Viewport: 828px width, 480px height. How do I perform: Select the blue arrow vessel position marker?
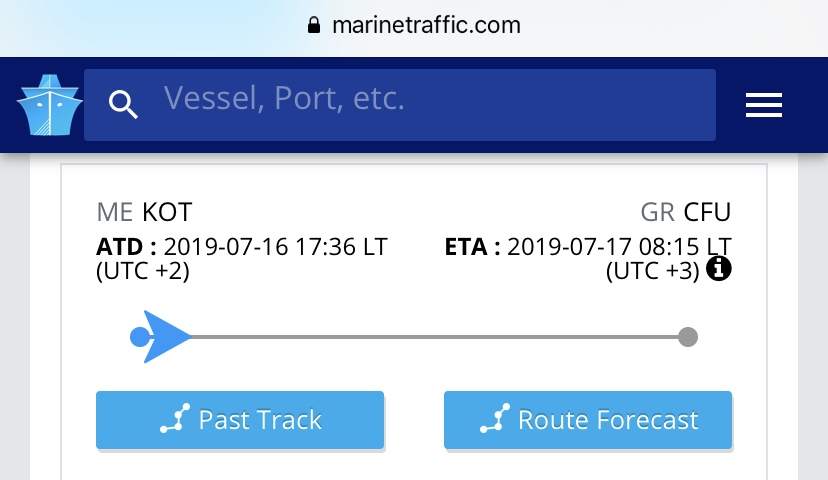(165, 337)
